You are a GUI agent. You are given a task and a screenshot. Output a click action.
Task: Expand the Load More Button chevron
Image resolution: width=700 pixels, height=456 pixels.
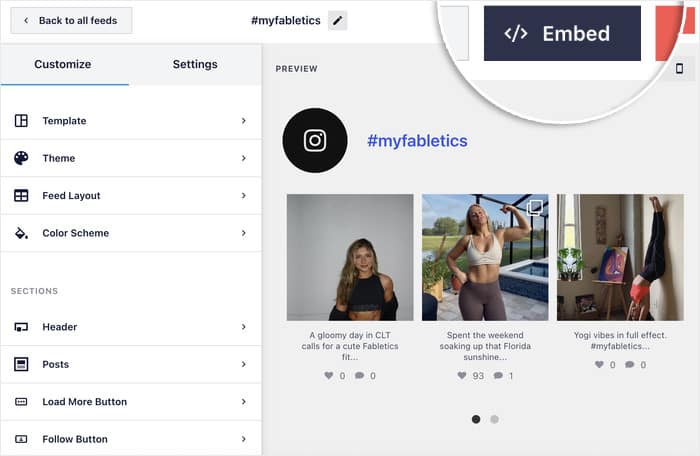[x=244, y=402]
